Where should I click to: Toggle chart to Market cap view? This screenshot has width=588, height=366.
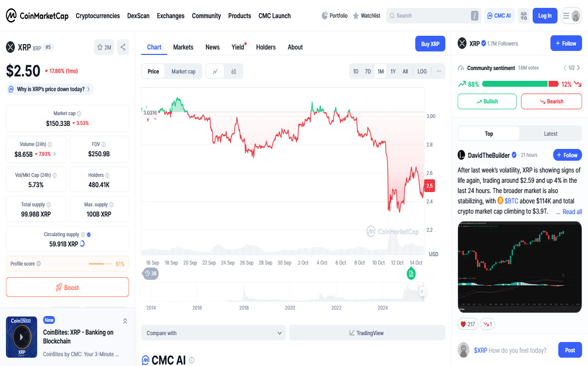click(x=183, y=72)
